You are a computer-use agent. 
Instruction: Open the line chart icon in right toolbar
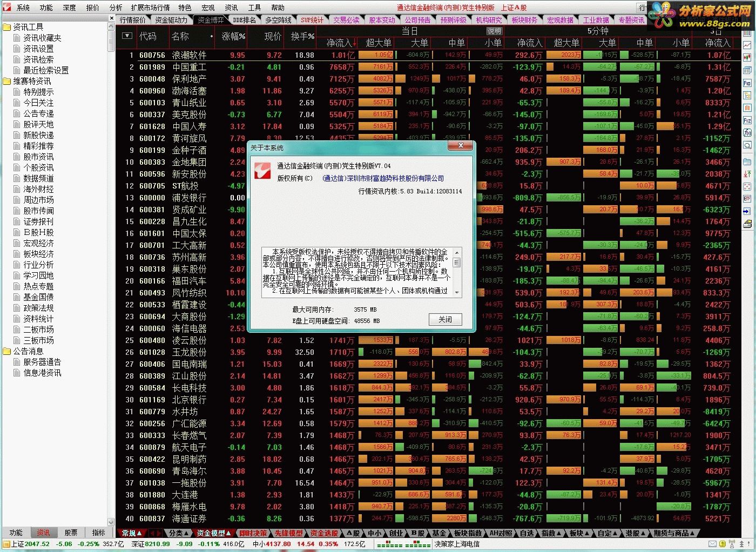[x=747, y=45]
